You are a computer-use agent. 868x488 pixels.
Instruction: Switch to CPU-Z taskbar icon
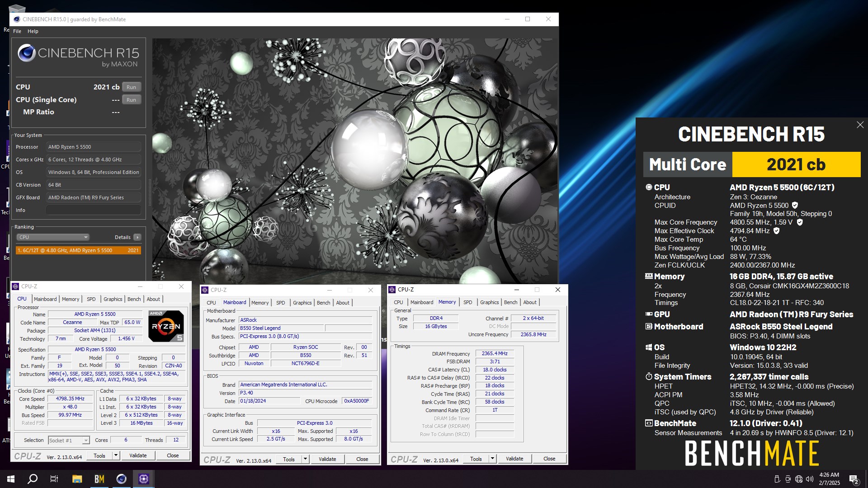point(144,479)
